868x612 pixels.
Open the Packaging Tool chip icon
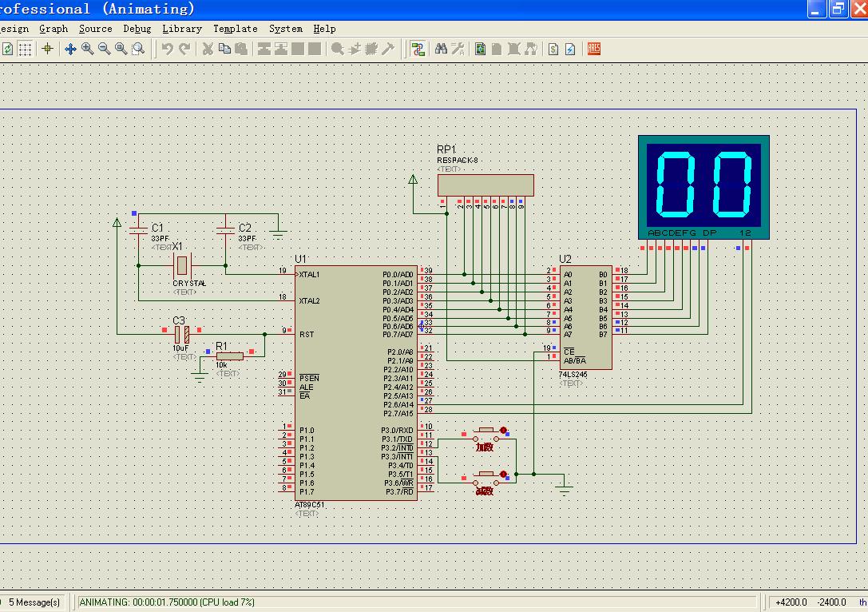(371, 49)
